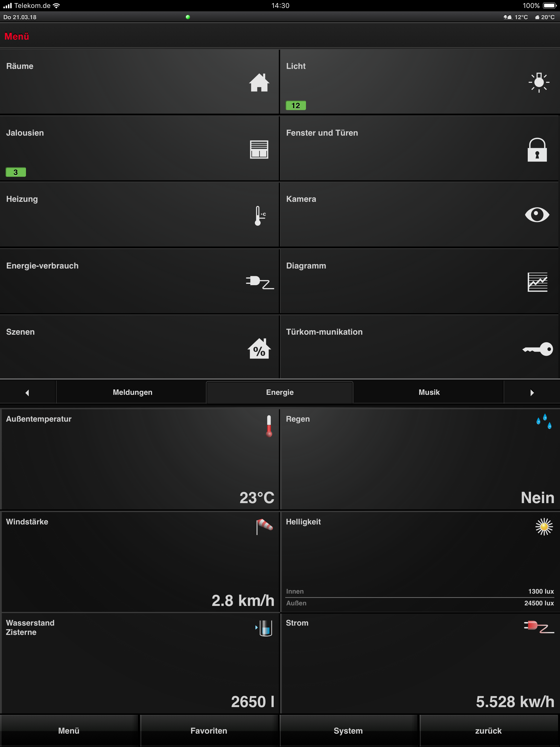
Task: Tap the Türkom-munikation key icon
Action: pos(537,349)
